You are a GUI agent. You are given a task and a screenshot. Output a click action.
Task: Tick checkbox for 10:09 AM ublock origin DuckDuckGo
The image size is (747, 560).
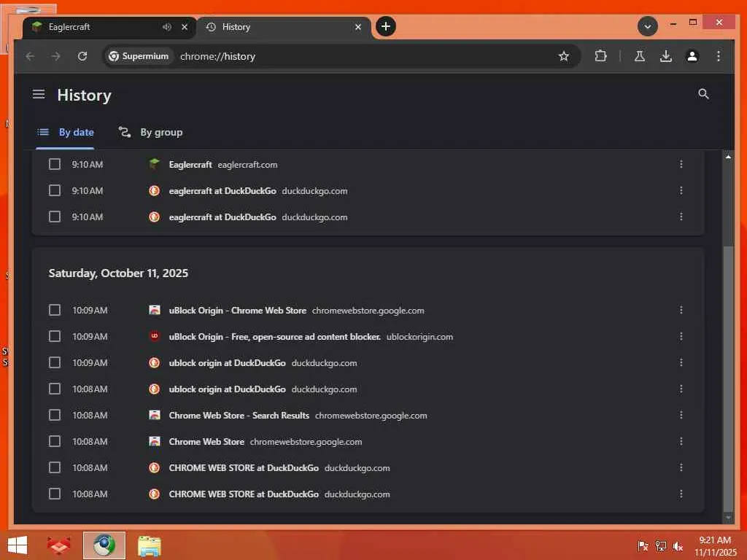55,362
